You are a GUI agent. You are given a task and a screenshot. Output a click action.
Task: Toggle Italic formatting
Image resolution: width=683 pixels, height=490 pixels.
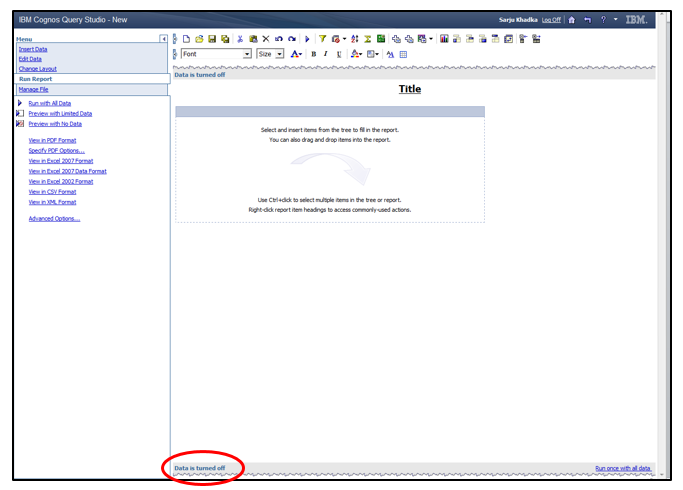tap(325, 54)
